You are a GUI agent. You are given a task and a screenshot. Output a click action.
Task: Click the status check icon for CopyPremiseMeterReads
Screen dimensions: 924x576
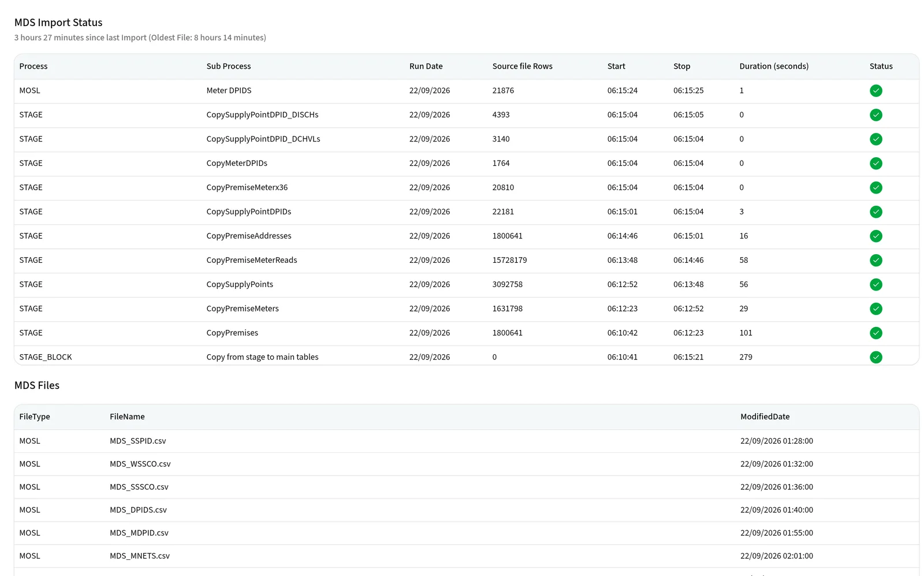(x=876, y=261)
